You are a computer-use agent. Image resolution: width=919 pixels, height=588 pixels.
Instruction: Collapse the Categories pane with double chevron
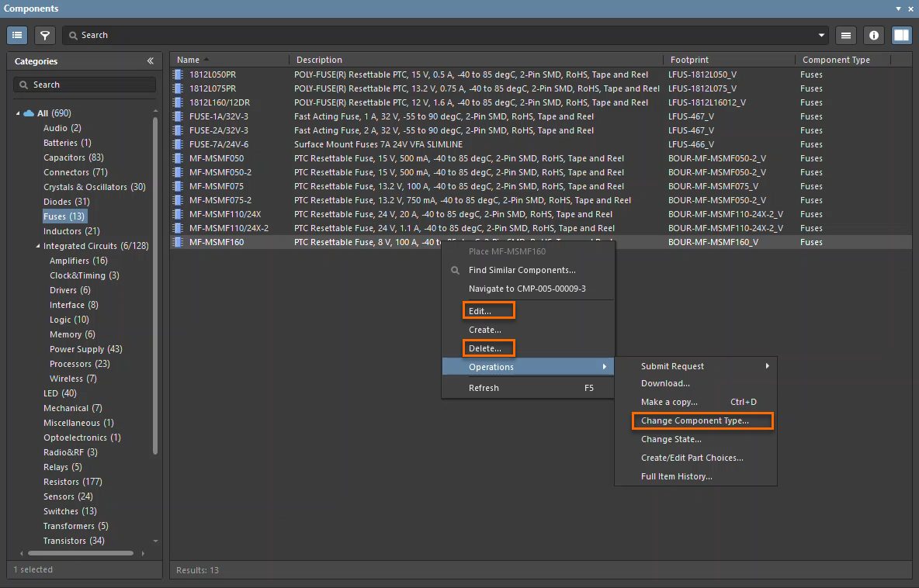point(150,61)
